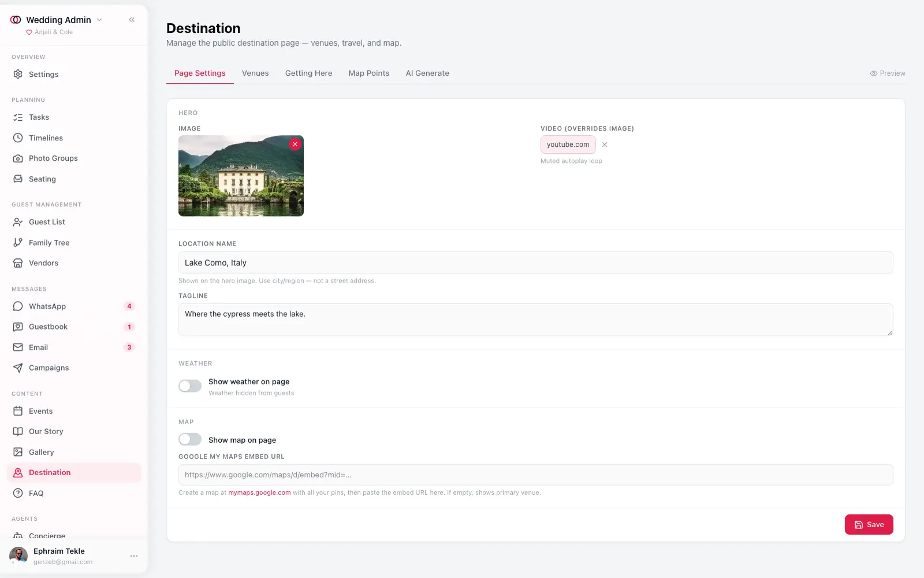
Task: Remove hero image with red X
Action: (x=295, y=144)
